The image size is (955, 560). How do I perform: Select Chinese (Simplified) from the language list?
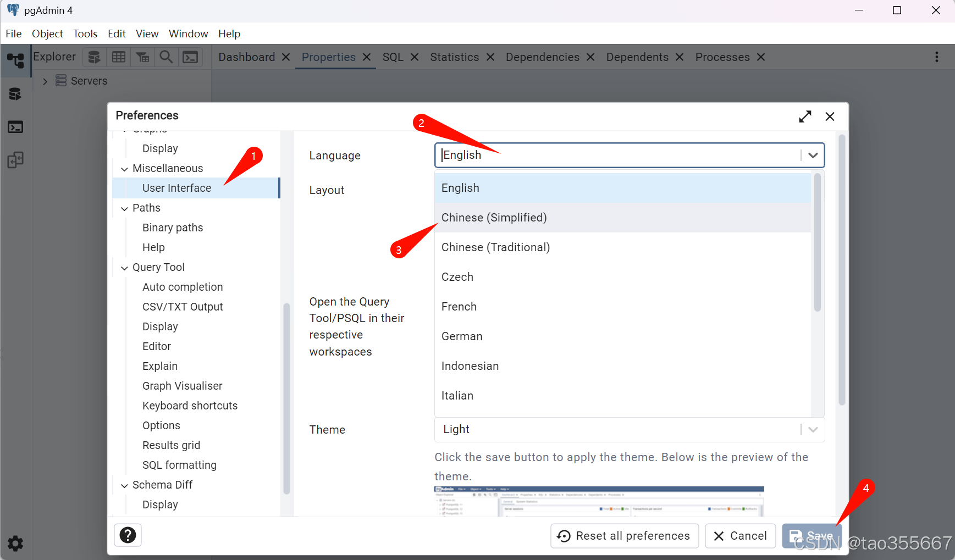(623, 218)
